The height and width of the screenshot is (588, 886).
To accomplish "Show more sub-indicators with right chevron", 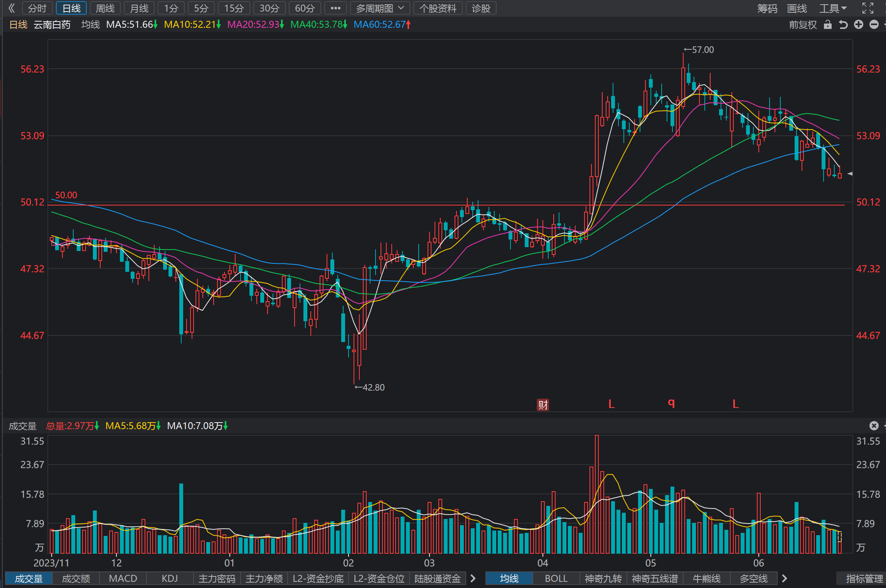I will (473, 579).
